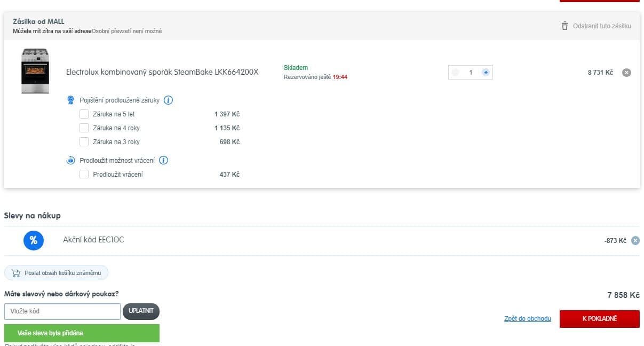Open the Electrolux cooker product thumbnail
This screenshot has height=346, width=644.
point(35,71)
